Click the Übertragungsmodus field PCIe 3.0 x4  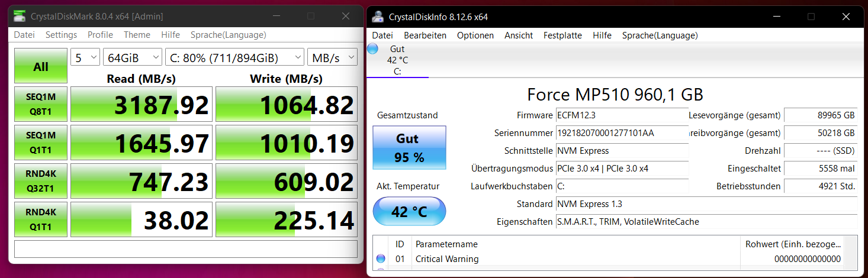click(622, 169)
